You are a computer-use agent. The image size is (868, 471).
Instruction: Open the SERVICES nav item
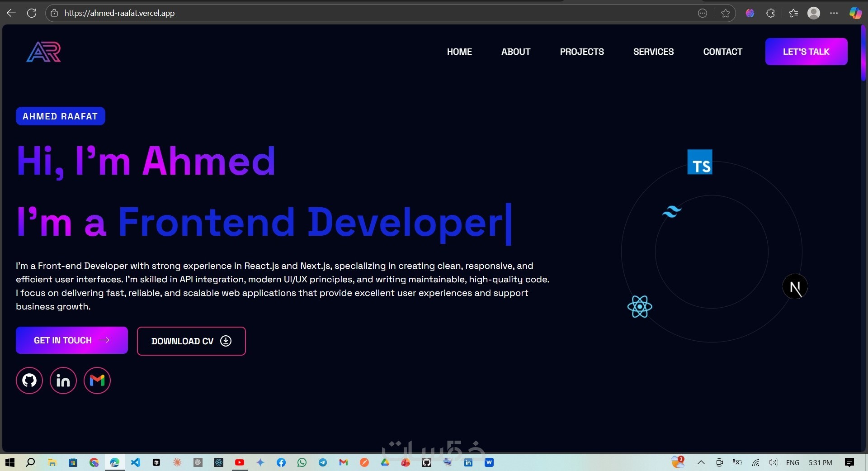click(x=653, y=52)
